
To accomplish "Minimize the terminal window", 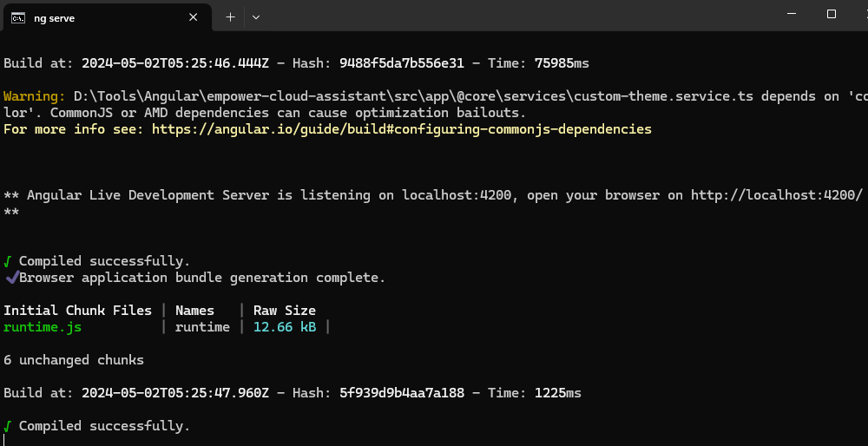I will 792,14.
